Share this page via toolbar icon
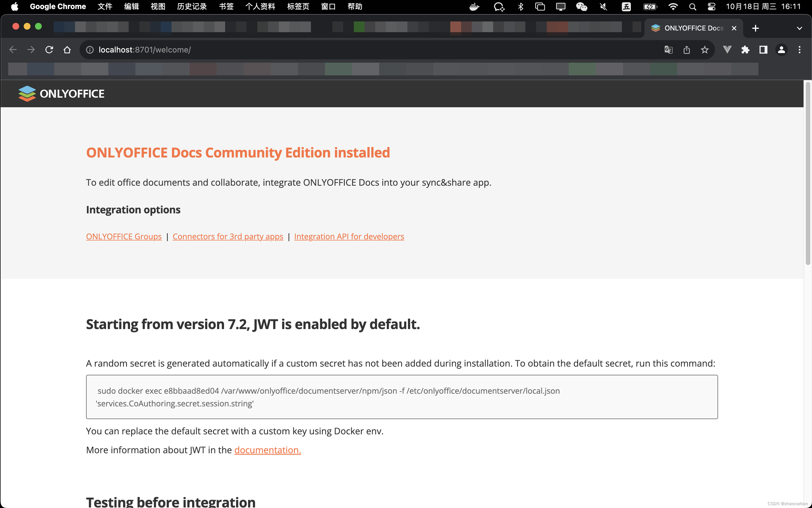Screen dimensions: 812x508 click(686, 50)
